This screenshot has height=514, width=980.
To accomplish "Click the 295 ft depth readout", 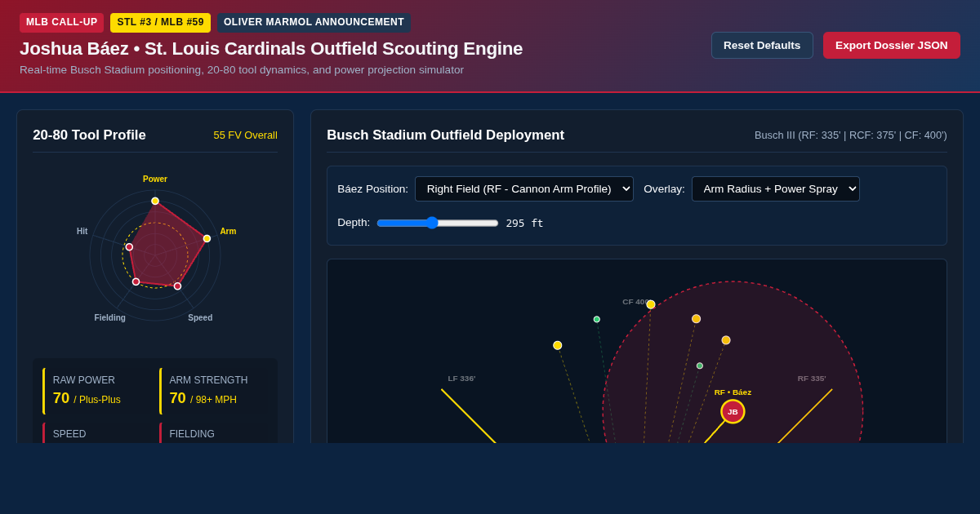I will (524, 223).
